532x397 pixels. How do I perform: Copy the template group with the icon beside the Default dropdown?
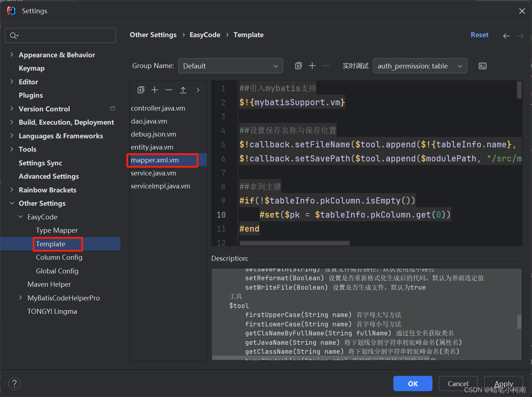[298, 66]
